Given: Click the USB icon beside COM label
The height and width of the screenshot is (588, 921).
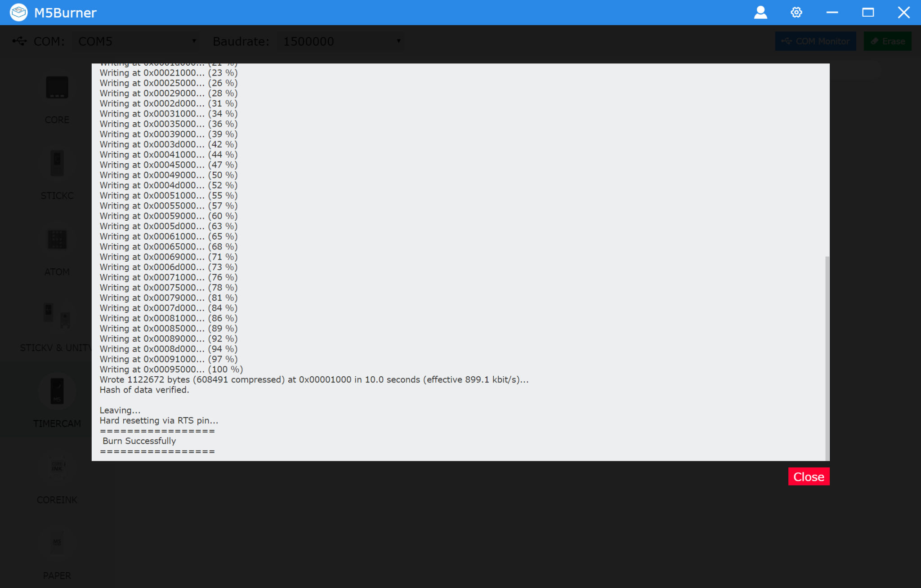Looking at the screenshot, I should (19, 41).
